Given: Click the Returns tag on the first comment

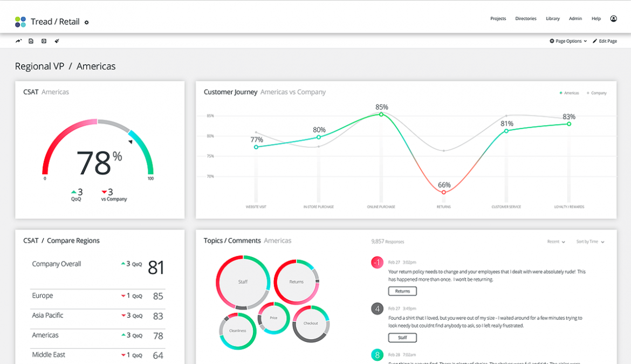Looking at the screenshot, I should (403, 291).
